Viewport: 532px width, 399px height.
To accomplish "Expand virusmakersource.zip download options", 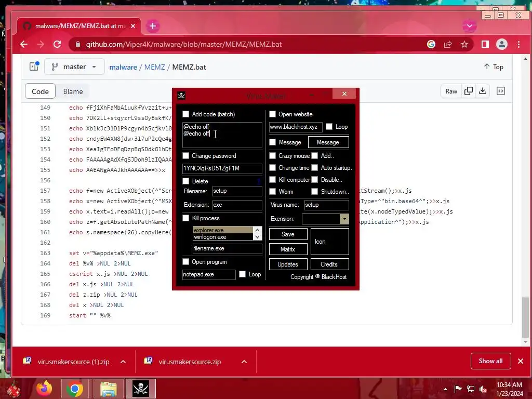I will tap(244, 362).
